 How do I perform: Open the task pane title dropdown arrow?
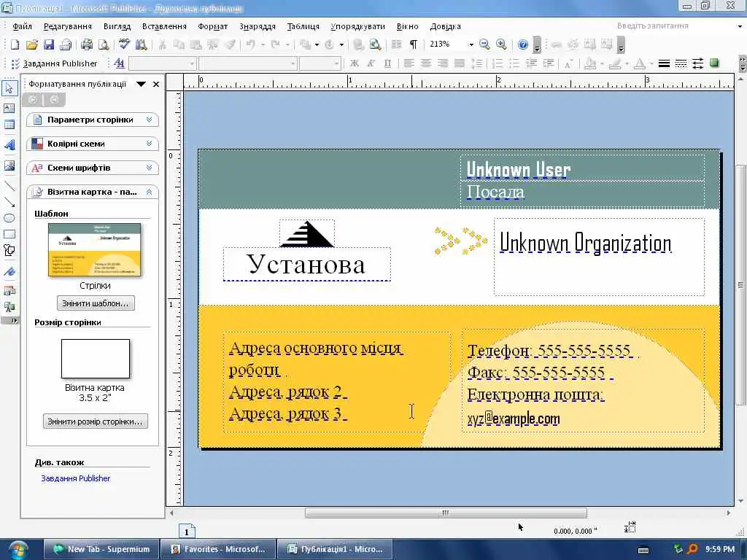click(141, 85)
